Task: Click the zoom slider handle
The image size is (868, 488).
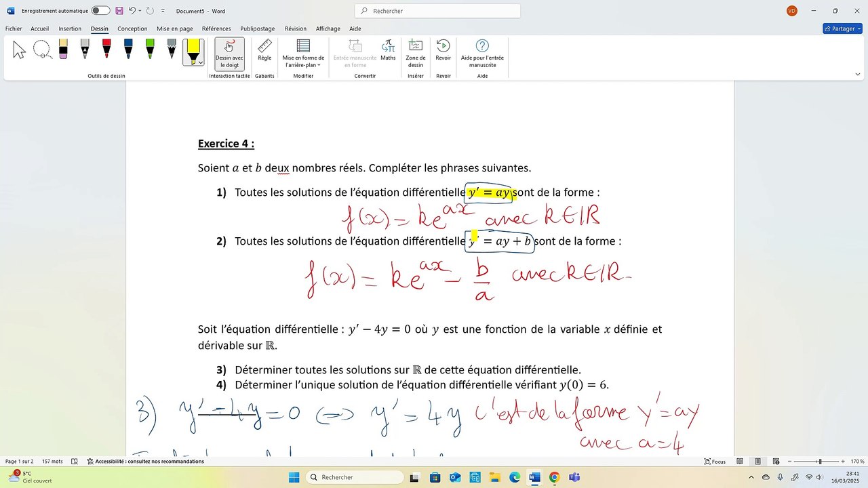Action: (820, 462)
